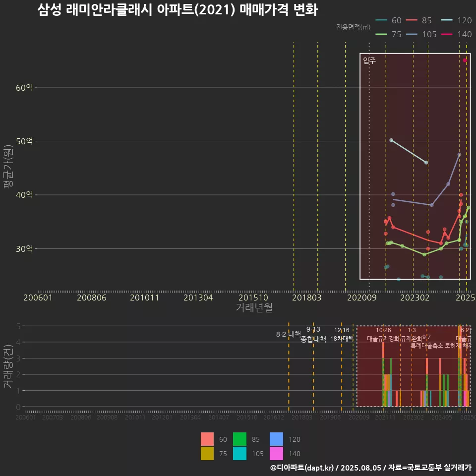Click the '12.16 18차대책' policy annotation
Screen dimensions: 476x476
pyautogui.click(x=342, y=334)
